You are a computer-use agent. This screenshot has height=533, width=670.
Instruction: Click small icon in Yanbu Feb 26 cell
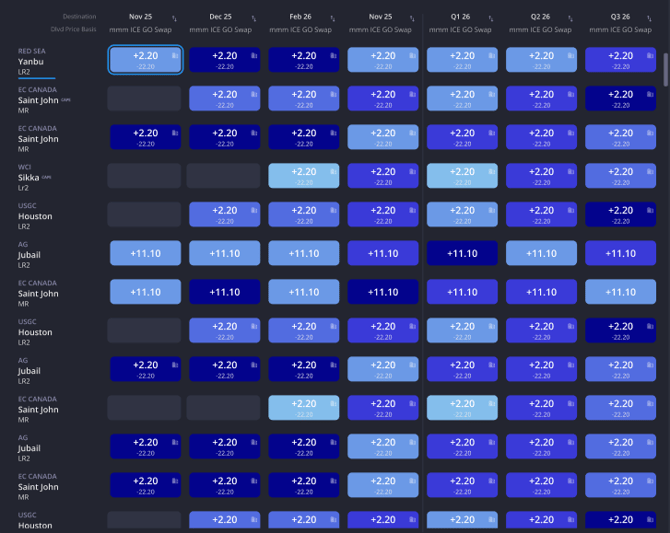point(333,56)
